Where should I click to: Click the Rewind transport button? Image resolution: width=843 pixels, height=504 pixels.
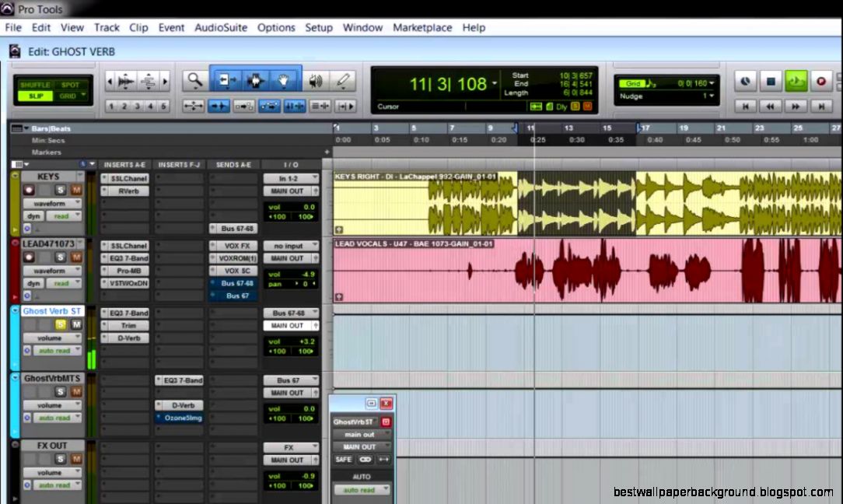[771, 107]
